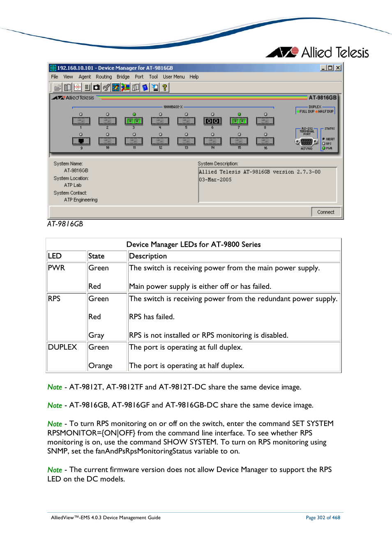392x555 pixels.
Task: Select port 10 on the device image
Action: (107, 141)
